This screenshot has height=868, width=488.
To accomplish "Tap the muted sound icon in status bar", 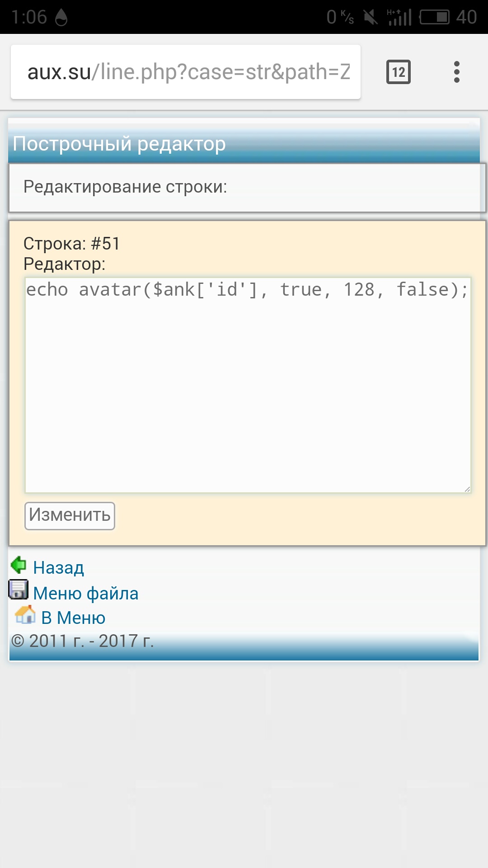I will click(x=371, y=17).
